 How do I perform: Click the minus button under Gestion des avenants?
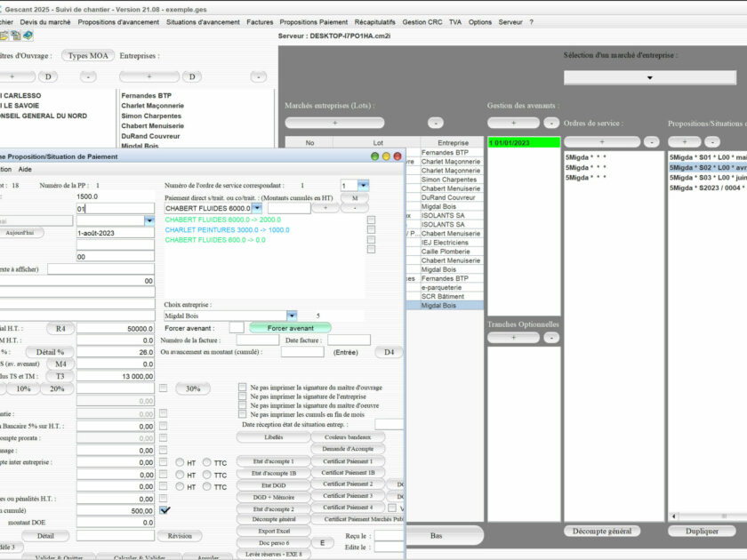pyautogui.click(x=551, y=123)
